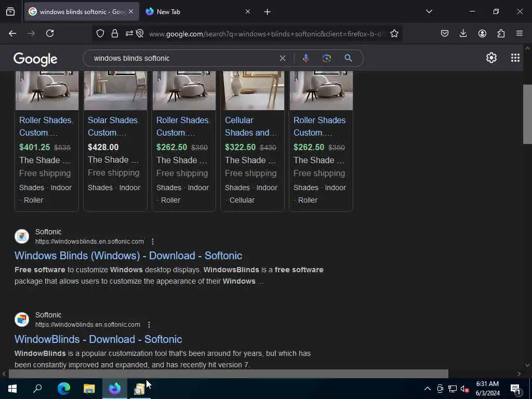The width and height of the screenshot is (532, 399).
Task: Click the $428.00 price text
Action: [103, 147]
